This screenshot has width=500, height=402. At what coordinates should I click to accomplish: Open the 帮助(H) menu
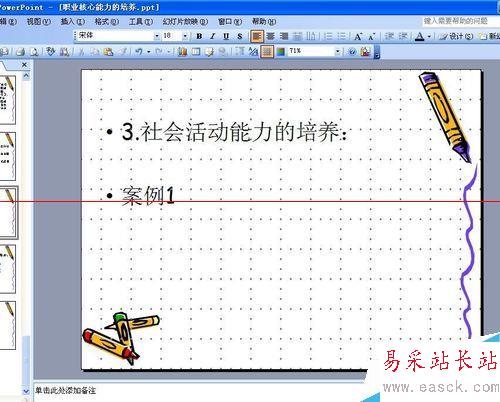264,22
